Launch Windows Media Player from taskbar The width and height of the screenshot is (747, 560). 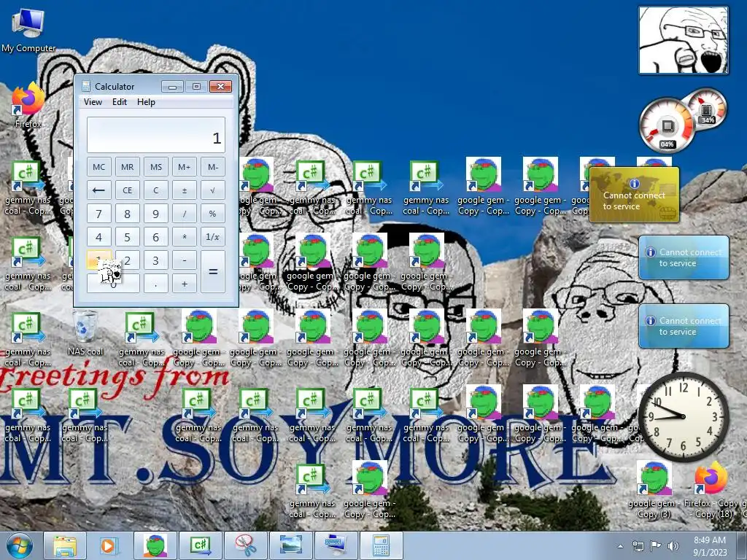pos(109,545)
